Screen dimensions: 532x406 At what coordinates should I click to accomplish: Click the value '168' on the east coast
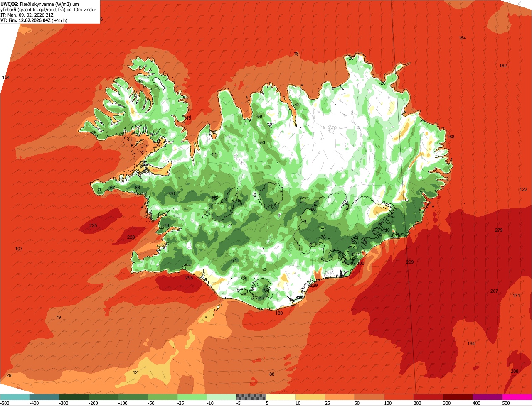coord(451,137)
